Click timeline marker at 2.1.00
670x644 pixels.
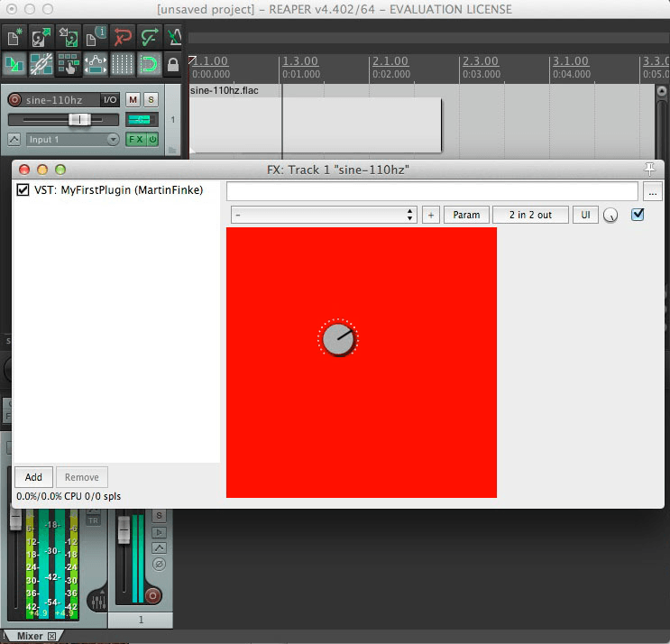coord(390,61)
